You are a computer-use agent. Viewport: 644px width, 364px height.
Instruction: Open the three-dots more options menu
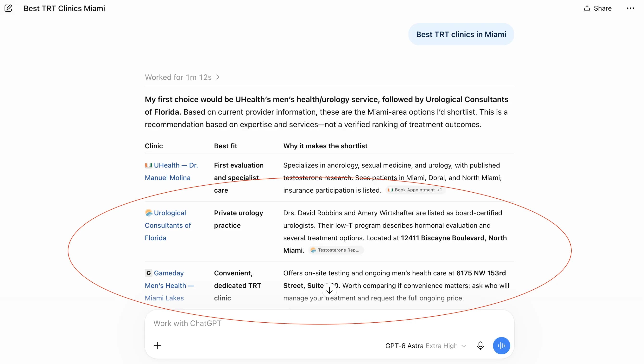pyautogui.click(x=630, y=8)
